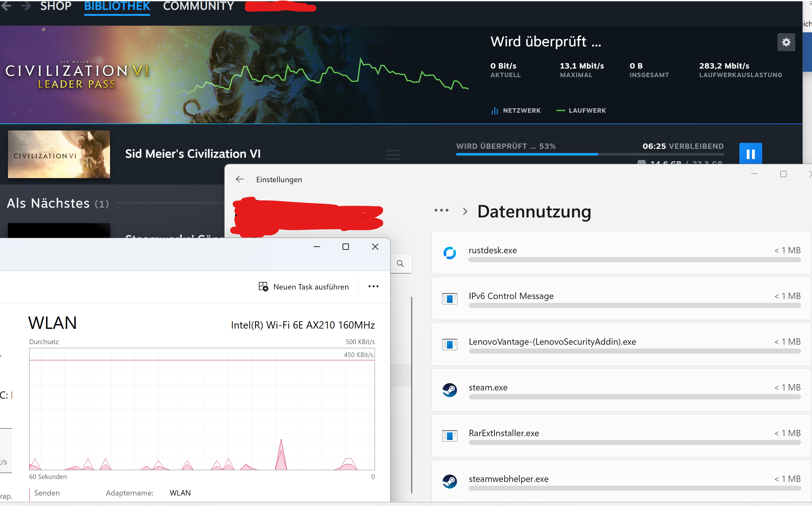Click the WLAN heading in Task Manager

click(x=52, y=323)
